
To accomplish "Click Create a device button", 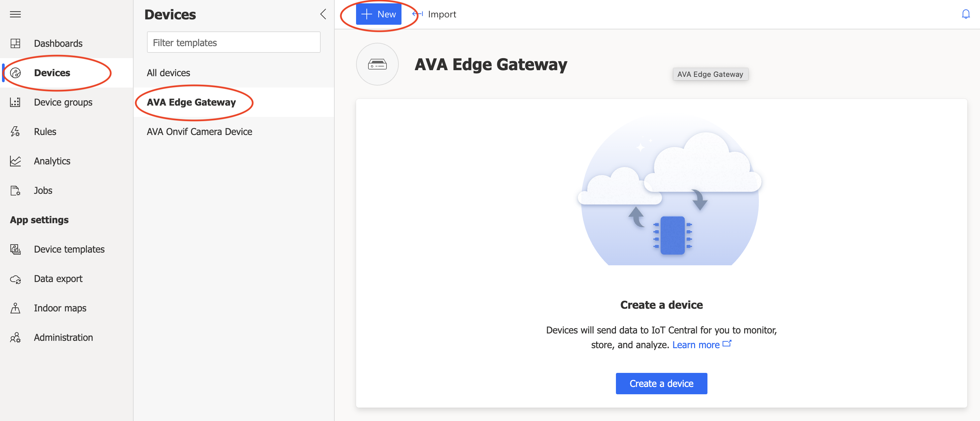I will (x=661, y=384).
